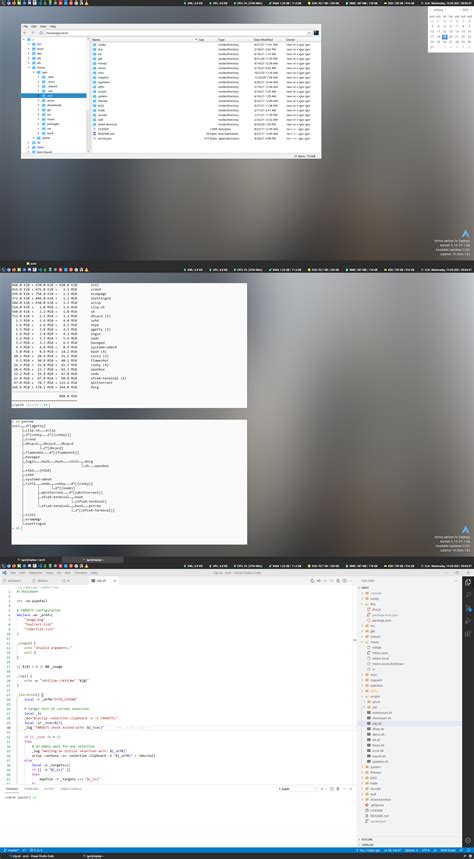
Task: Click the Manage gear icon in VS Code
Action: tap(467, 840)
